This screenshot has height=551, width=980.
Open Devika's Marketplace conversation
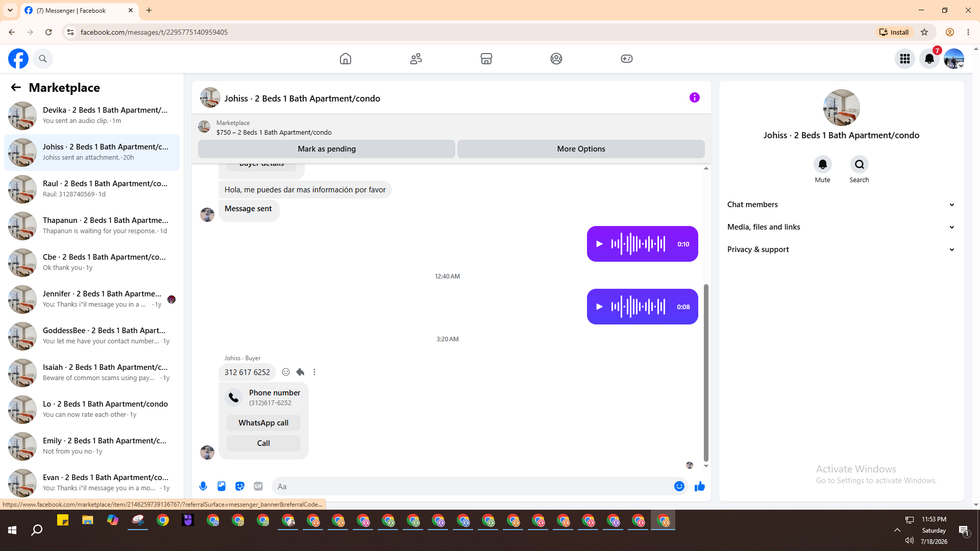tap(92, 115)
